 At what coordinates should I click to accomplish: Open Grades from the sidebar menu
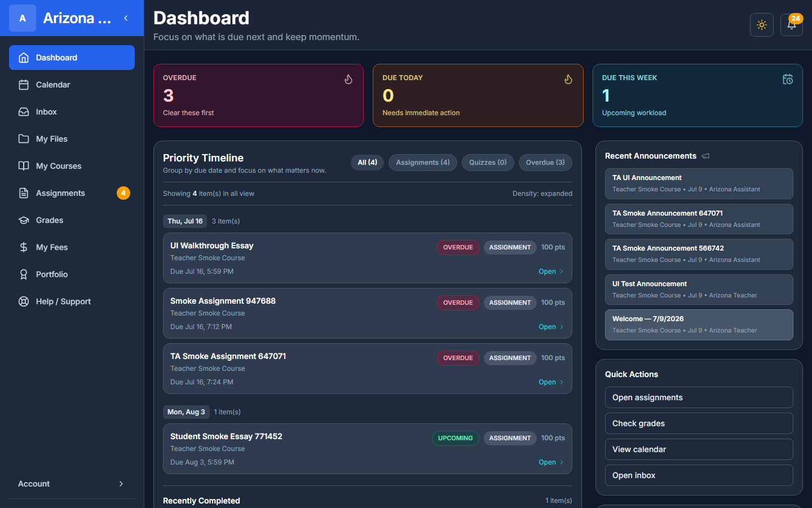click(x=72, y=220)
